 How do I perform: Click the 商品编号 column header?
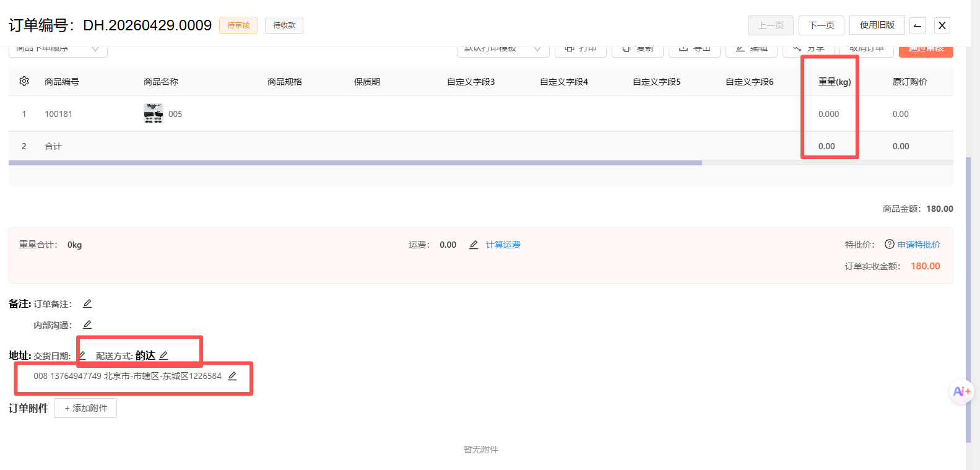pyautogui.click(x=62, y=82)
